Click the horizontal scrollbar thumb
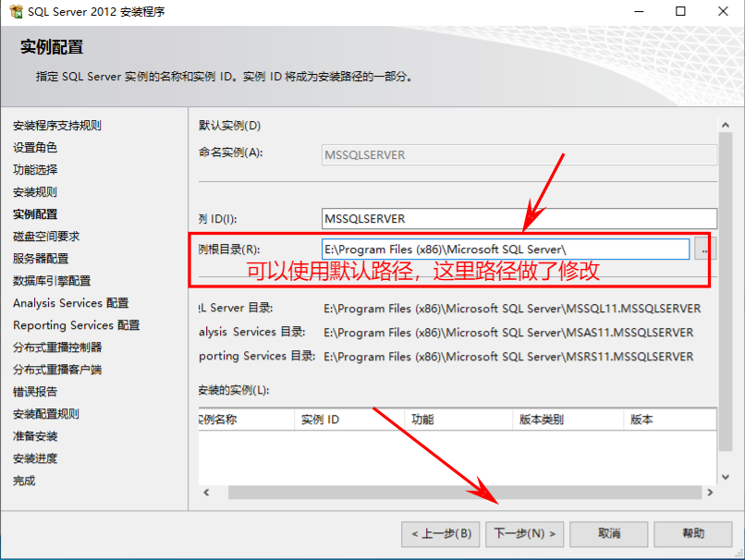Viewport: 745px width, 560px height. pos(465,493)
